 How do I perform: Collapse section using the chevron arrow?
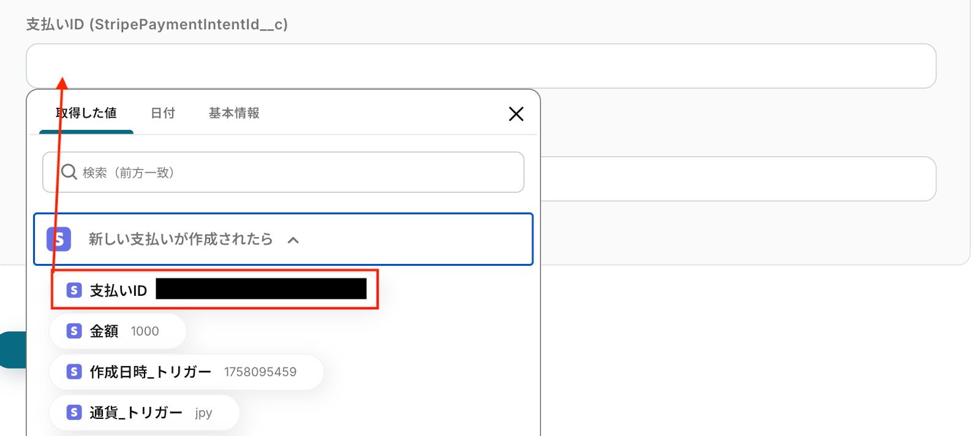(x=293, y=240)
